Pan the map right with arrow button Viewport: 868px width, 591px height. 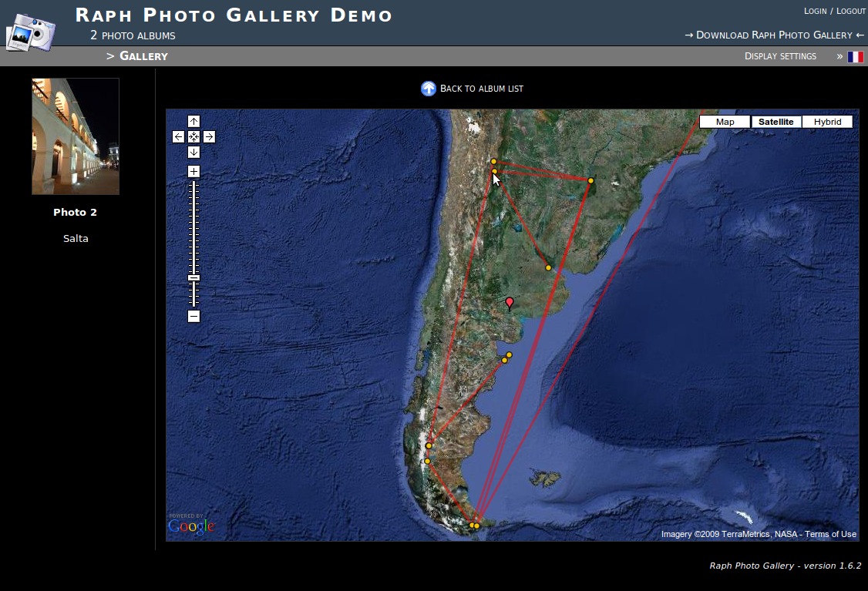[x=209, y=136]
